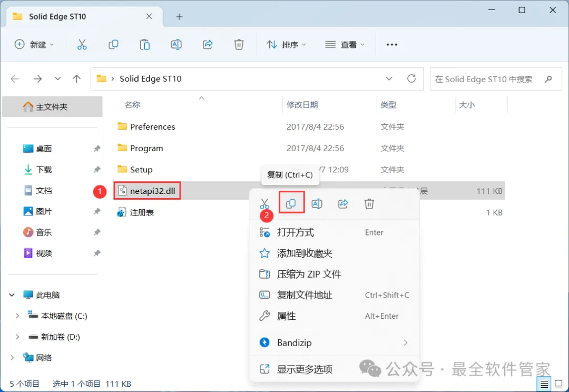Open the 排序 sort dropdown
The image size is (569, 392).
pyautogui.click(x=287, y=45)
